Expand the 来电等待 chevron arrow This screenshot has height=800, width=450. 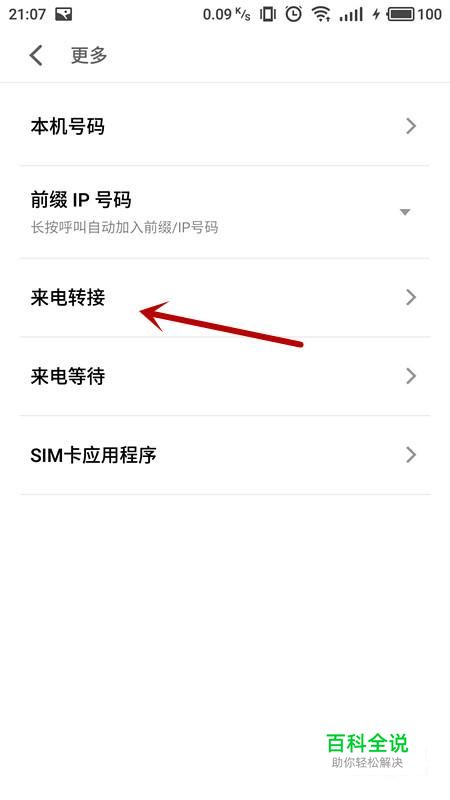(x=411, y=376)
